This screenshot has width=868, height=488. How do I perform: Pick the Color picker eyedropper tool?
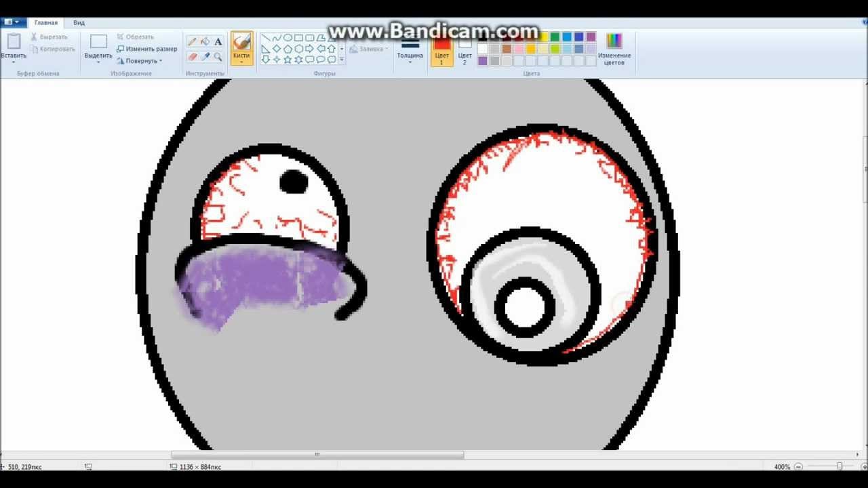[x=205, y=57]
